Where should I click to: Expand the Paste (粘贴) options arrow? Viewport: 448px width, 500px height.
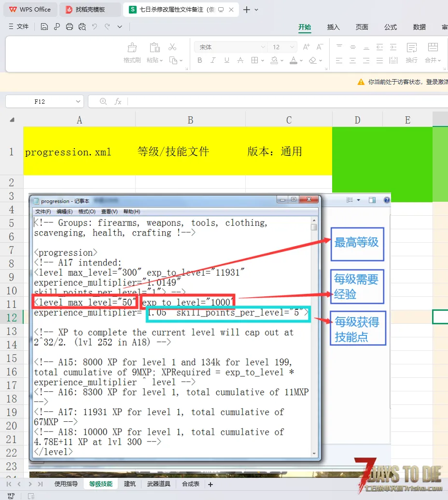tap(161, 60)
